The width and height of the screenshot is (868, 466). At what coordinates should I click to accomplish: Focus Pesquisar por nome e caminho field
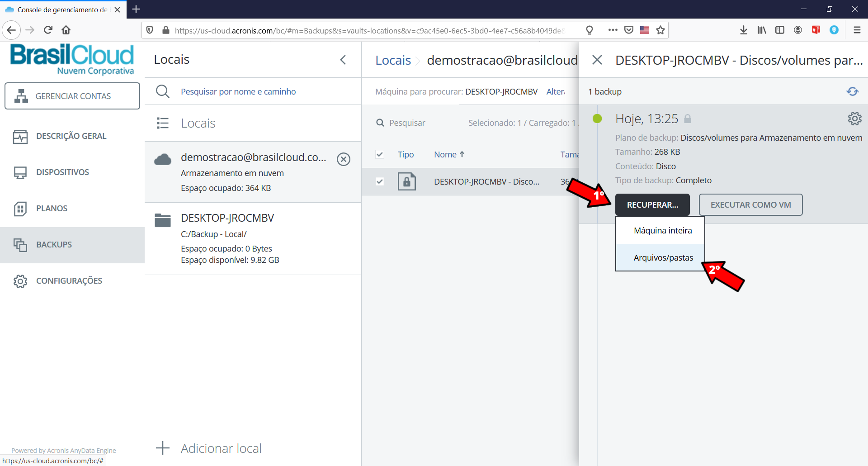click(x=238, y=91)
